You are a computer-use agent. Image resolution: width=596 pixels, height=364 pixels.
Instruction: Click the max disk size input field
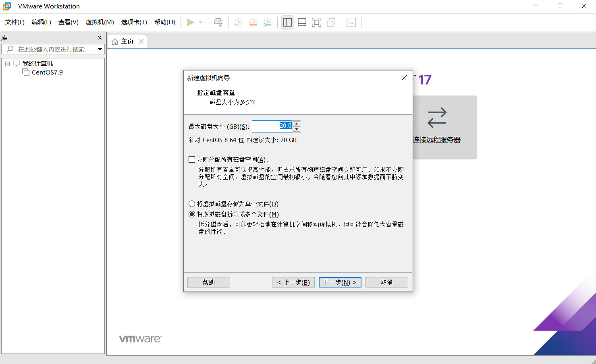[x=272, y=126]
